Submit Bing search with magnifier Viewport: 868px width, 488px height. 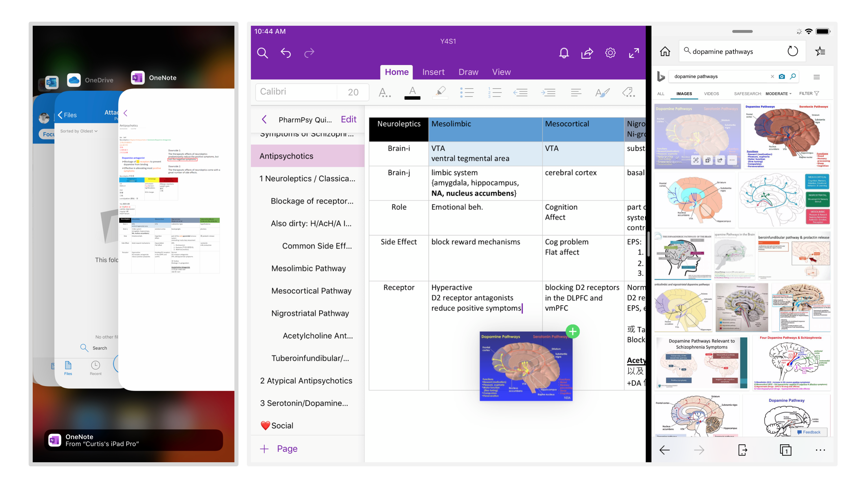tap(793, 76)
